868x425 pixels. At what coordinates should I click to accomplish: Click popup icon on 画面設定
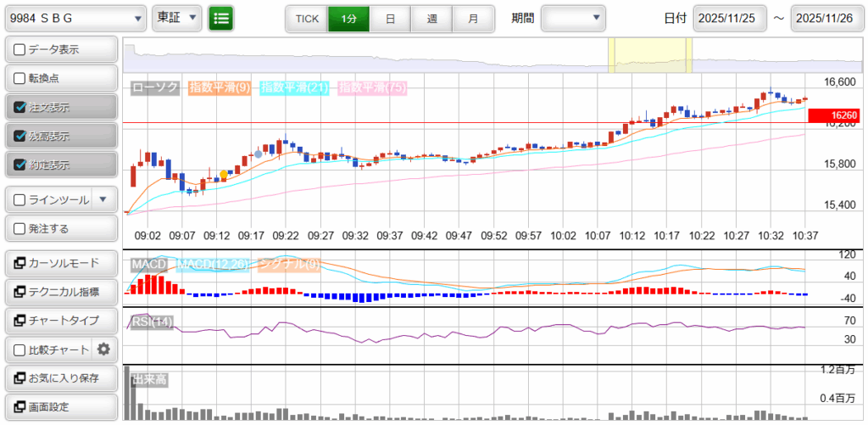pos(19,406)
